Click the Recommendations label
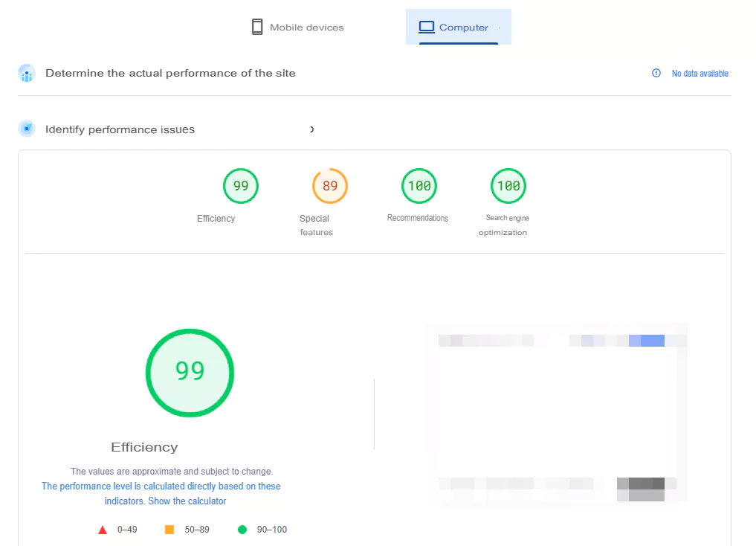 point(418,218)
